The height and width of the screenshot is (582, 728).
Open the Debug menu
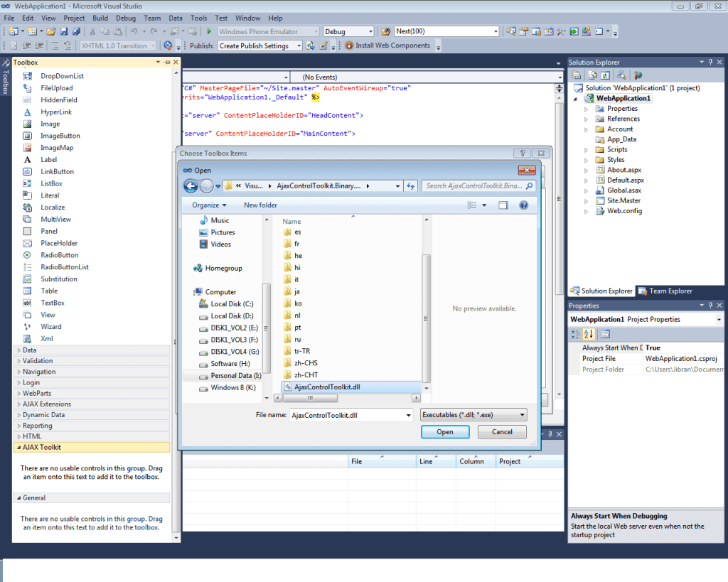coord(126,18)
